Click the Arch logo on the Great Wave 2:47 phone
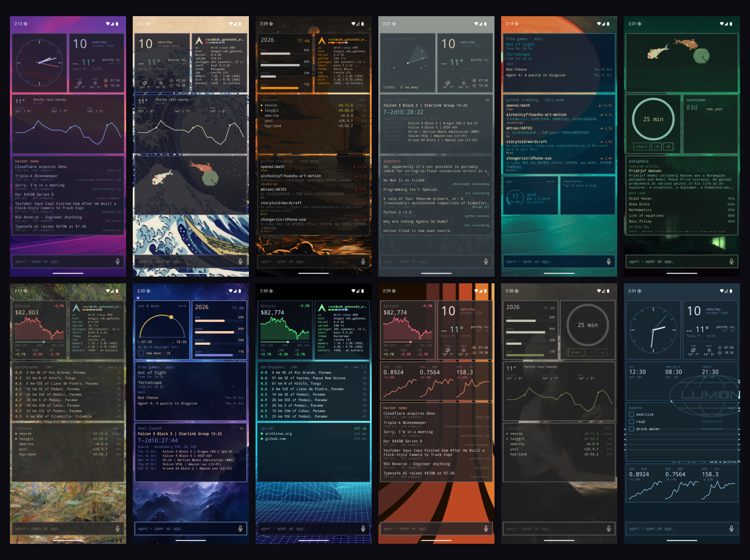Image resolution: width=750 pixels, height=560 pixels. click(x=199, y=41)
